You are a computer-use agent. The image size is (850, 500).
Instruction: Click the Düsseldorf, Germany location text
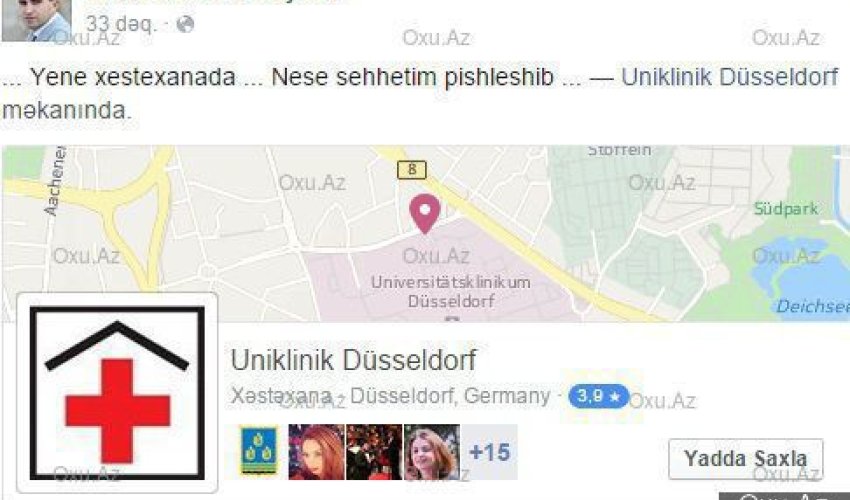click(x=450, y=396)
